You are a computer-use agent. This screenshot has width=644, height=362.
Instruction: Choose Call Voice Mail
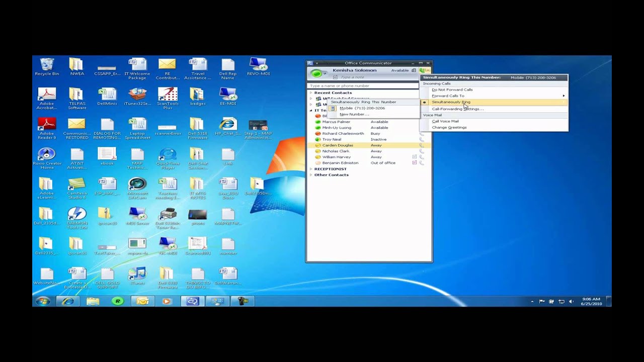pos(445,121)
